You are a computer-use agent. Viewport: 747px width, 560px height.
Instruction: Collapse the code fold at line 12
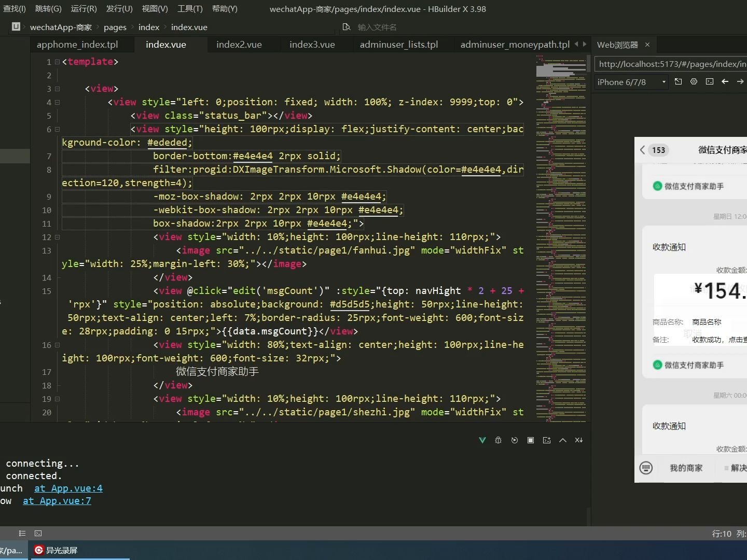[x=58, y=237]
